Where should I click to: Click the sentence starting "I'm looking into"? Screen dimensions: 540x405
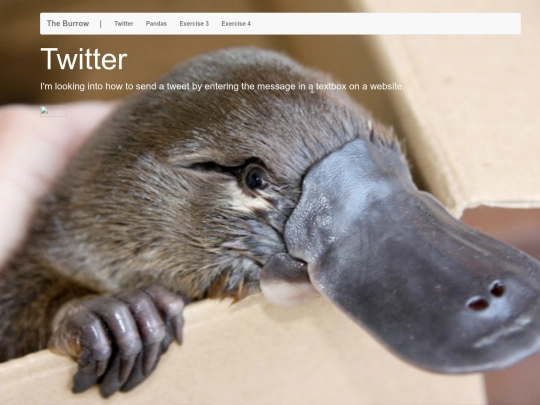[222, 86]
